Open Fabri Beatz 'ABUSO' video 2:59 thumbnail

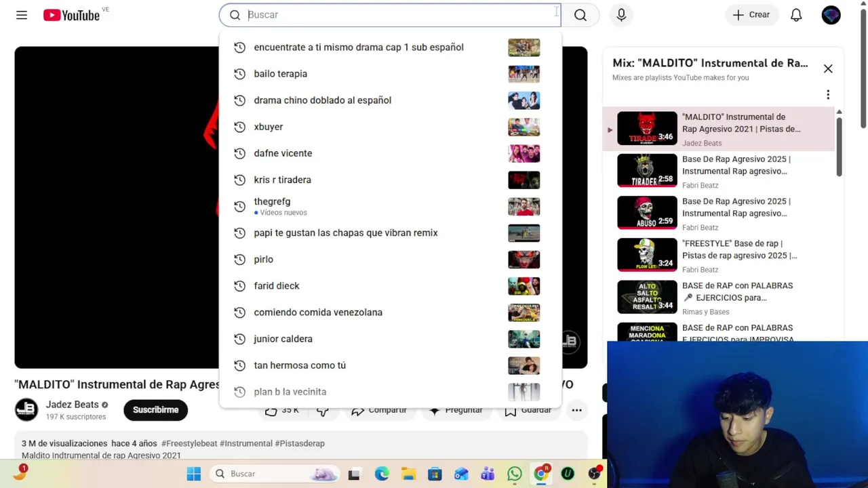(x=647, y=212)
